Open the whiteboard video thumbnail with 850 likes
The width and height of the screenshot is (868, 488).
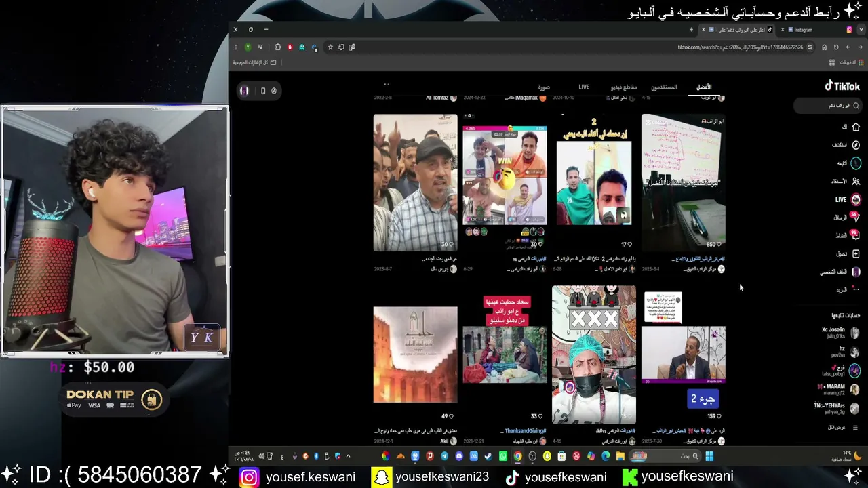[684, 182]
